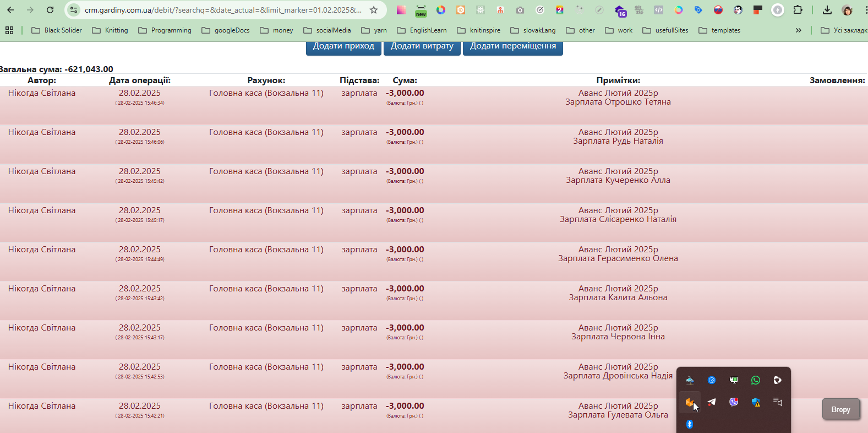The width and height of the screenshot is (868, 433).
Task: Click the Додати витрату button
Action: tap(422, 47)
